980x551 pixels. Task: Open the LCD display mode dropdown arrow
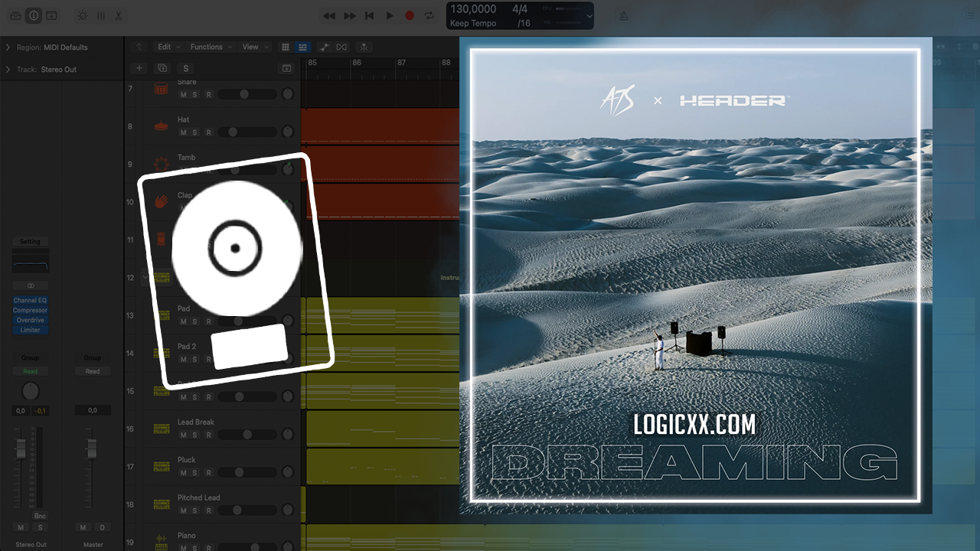[589, 15]
